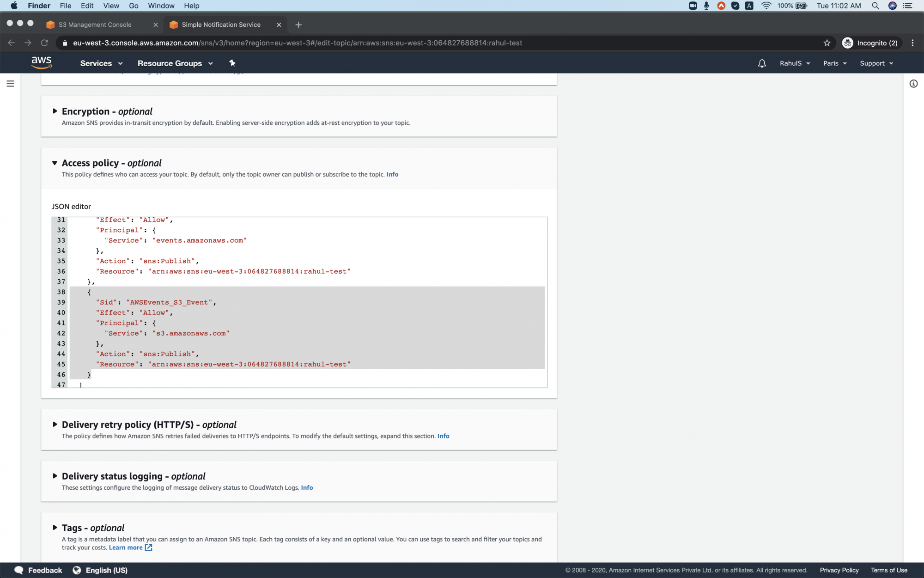The width and height of the screenshot is (924, 578).
Task: Open Notification Center list icon
Action: [x=908, y=6]
